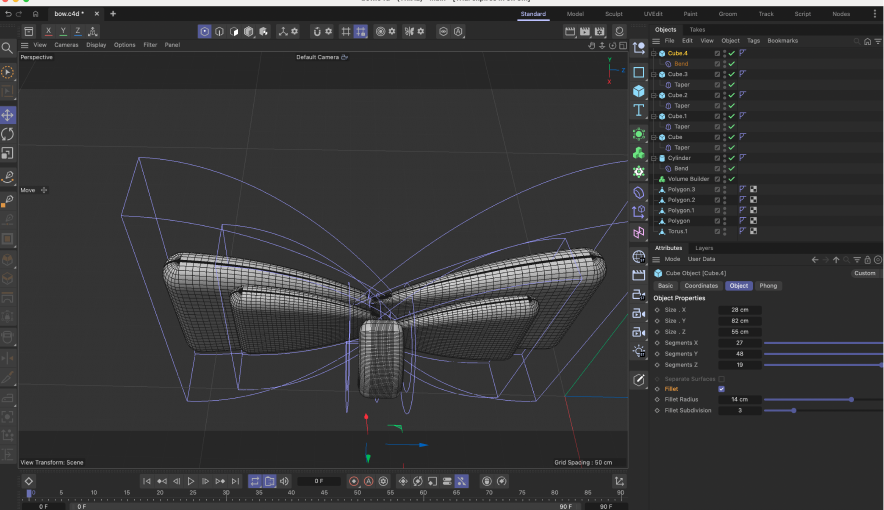This screenshot has height=510, width=884.
Task: Click the Cube primitive icon
Action: point(639,91)
